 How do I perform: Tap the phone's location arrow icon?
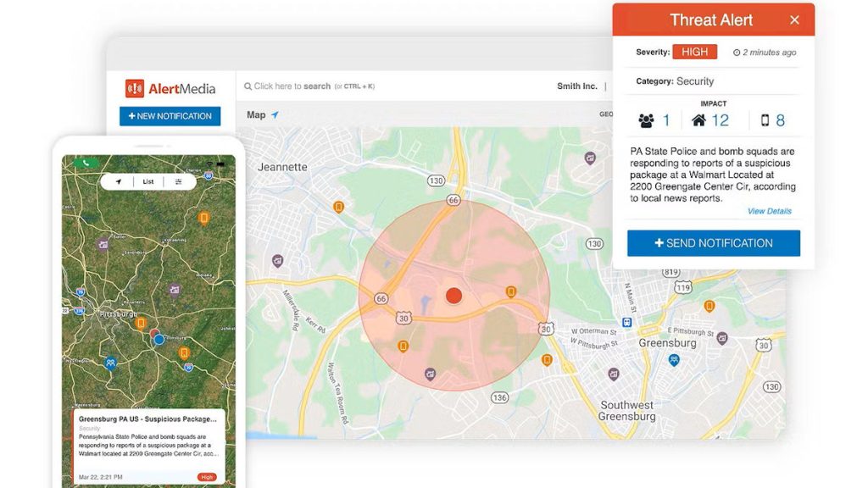coord(119,181)
